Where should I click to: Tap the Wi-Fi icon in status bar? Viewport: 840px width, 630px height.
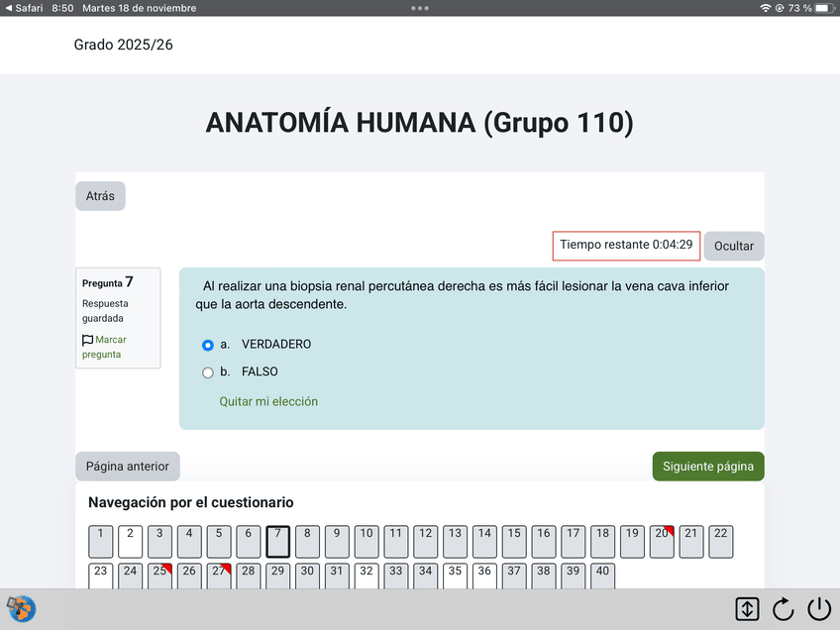click(x=766, y=8)
